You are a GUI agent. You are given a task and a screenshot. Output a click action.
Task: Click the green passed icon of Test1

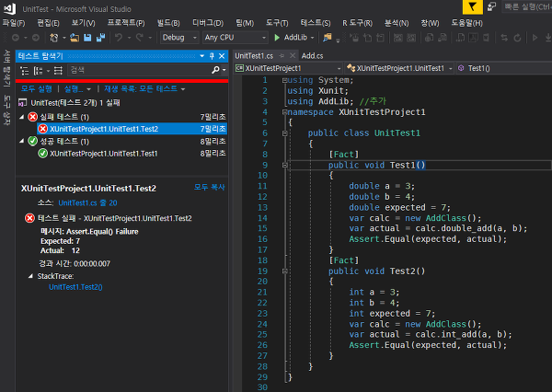pos(42,154)
